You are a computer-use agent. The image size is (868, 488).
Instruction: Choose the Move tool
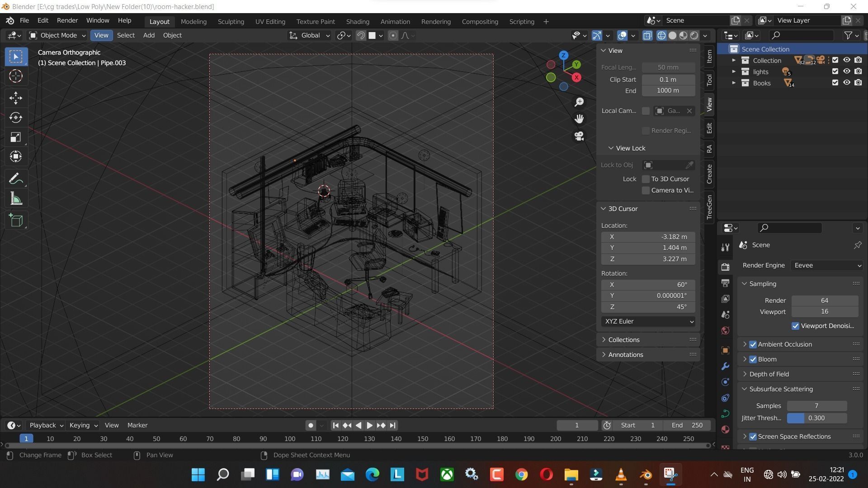[x=16, y=98]
